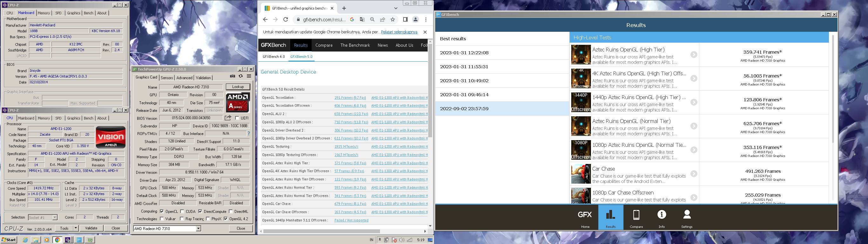Click the zoom magnifier icon in address bar
Image resolution: width=868 pixels, height=244 pixels.
coord(372,20)
